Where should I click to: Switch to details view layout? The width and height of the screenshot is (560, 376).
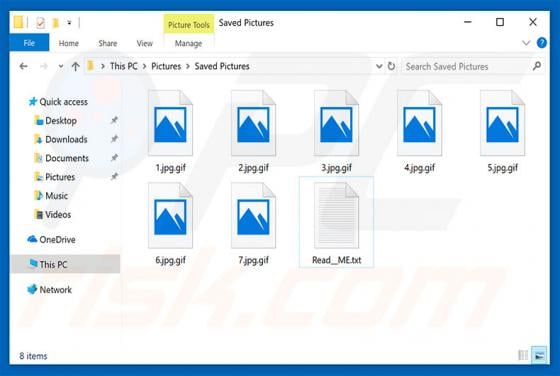[523, 355]
